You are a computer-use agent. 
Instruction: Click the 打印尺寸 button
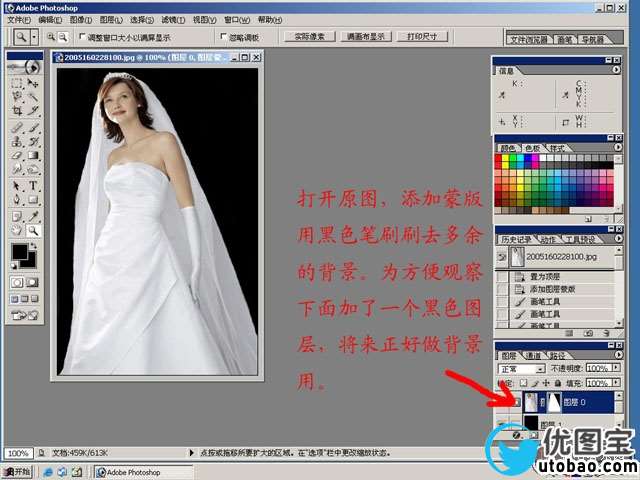pos(422,37)
